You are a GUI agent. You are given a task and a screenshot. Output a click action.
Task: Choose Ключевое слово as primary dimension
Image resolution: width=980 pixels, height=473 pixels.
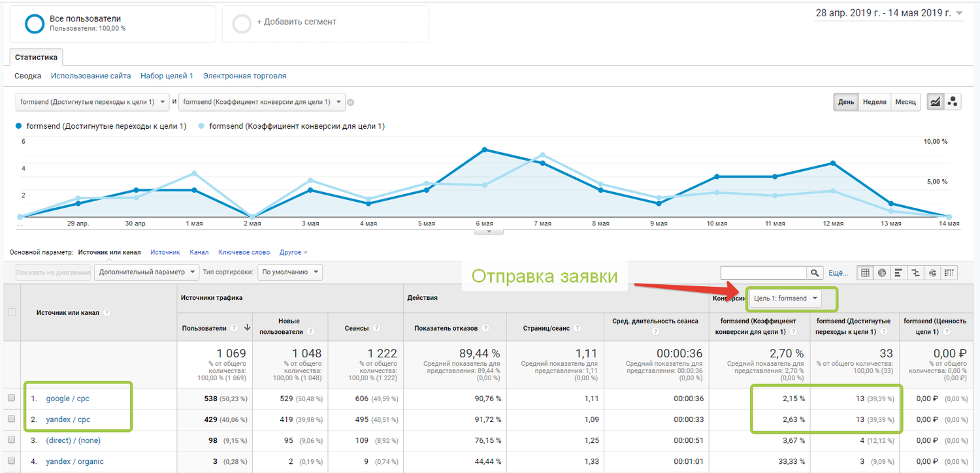(x=244, y=252)
